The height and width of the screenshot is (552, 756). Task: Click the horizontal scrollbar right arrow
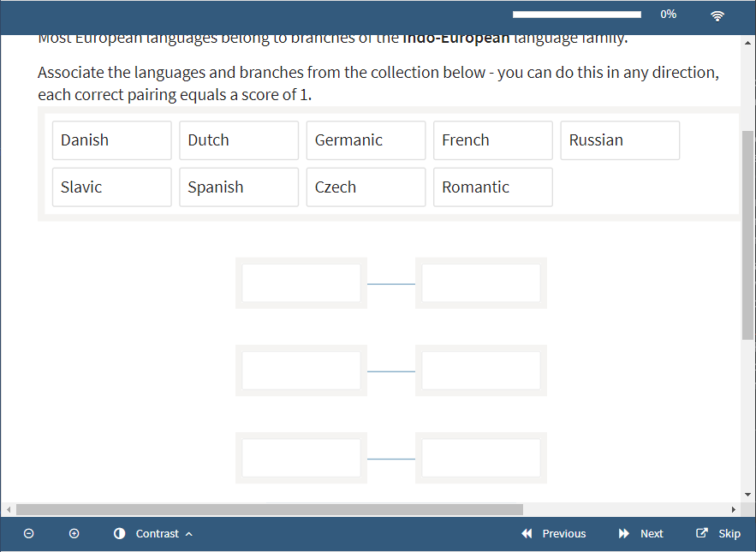(734, 509)
